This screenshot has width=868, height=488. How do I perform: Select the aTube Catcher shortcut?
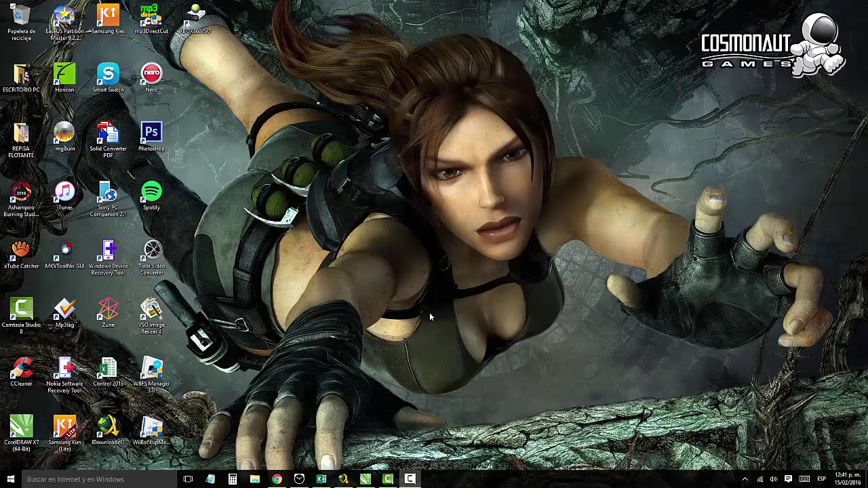(21, 254)
